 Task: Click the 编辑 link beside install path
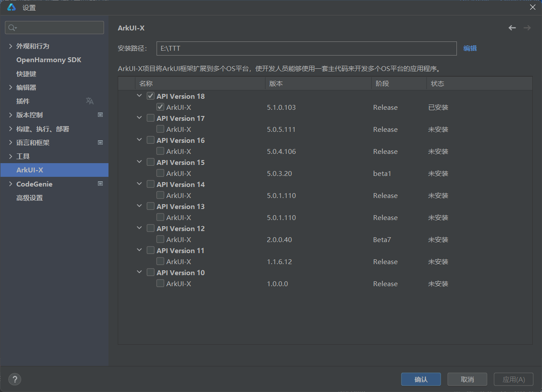pyautogui.click(x=470, y=49)
